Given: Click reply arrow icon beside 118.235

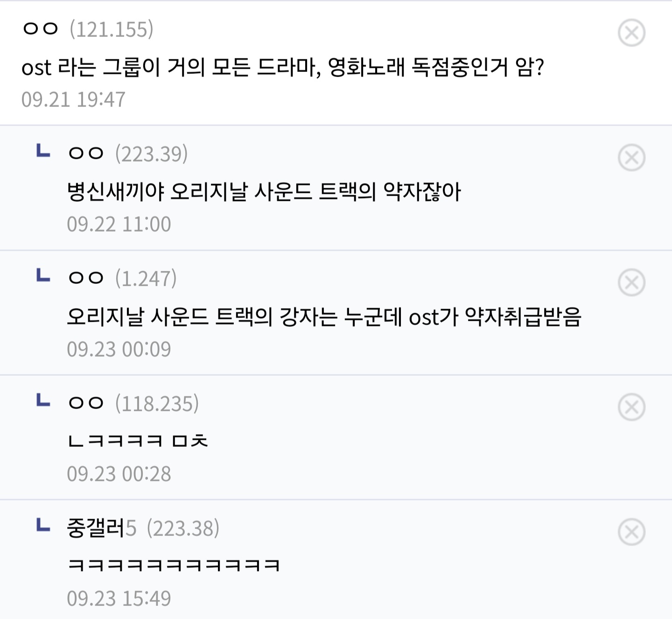Looking at the screenshot, I should 43,400.
